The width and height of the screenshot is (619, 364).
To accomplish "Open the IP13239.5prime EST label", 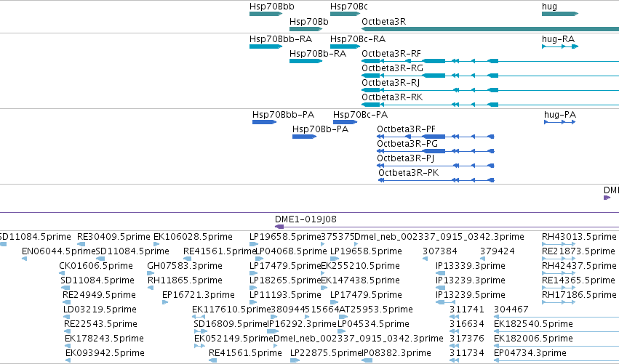I will pyautogui.click(x=470, y=295).
